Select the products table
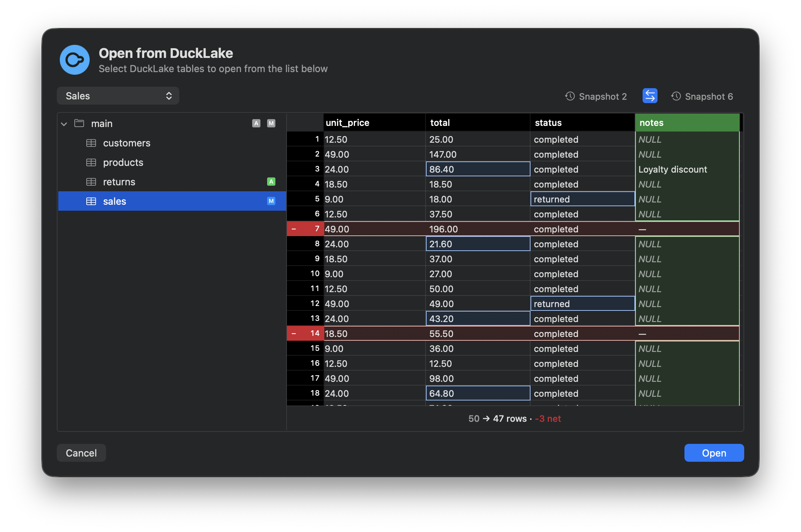 coord(172,163)
